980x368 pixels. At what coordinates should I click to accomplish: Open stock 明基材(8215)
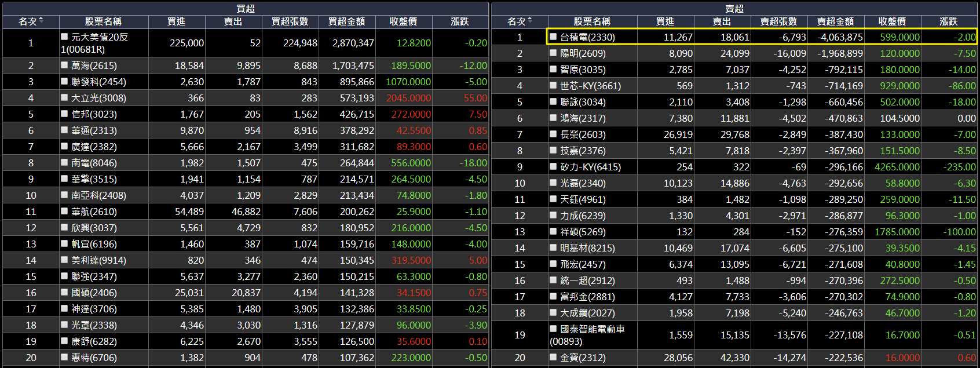coord(587,247)
